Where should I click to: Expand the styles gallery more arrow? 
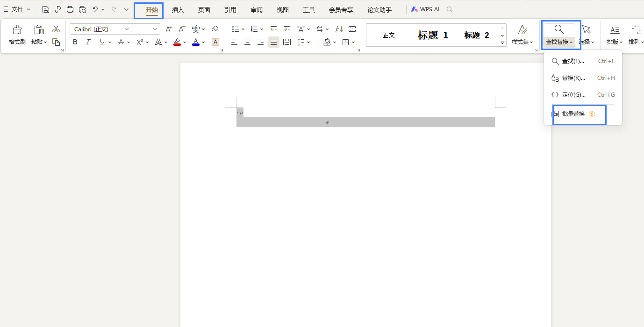coord(502,43)
